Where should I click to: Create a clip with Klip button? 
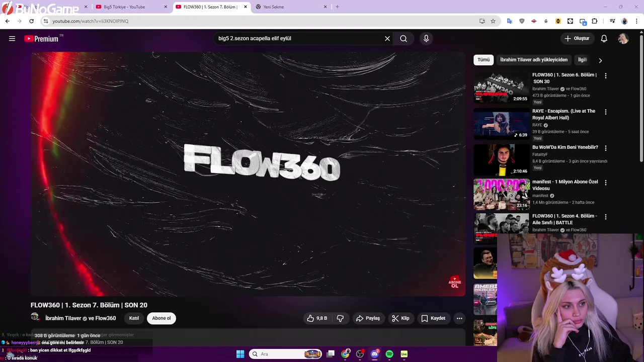pyautogui.click(x=400, y=318)
